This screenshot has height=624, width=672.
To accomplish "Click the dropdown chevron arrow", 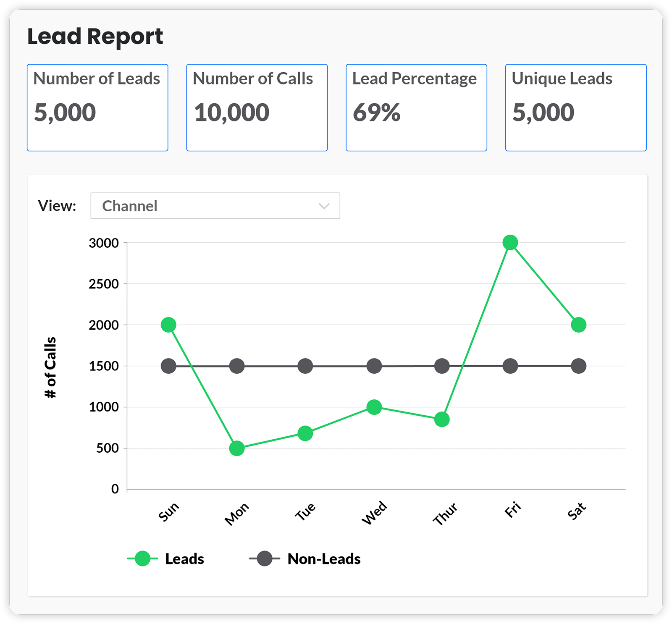I will (x=324, y=206).
